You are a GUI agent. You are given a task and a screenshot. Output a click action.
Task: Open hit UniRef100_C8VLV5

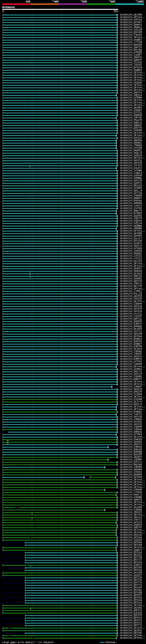click(x=131, y=30)
